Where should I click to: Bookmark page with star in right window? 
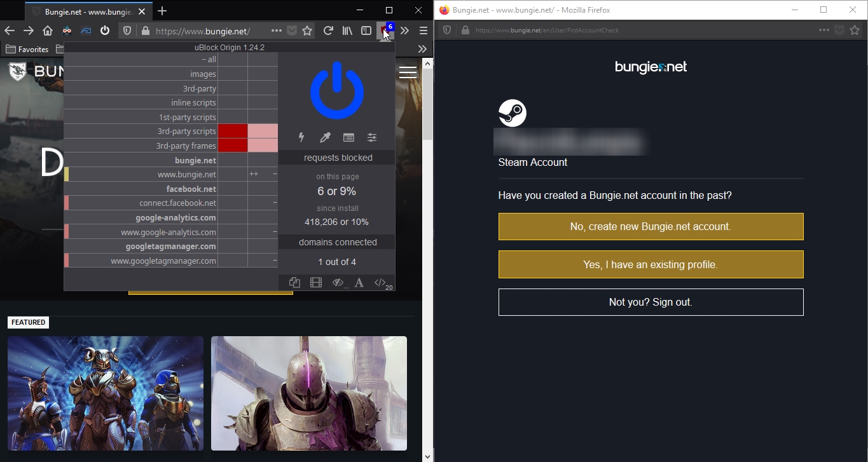(855, 30)
